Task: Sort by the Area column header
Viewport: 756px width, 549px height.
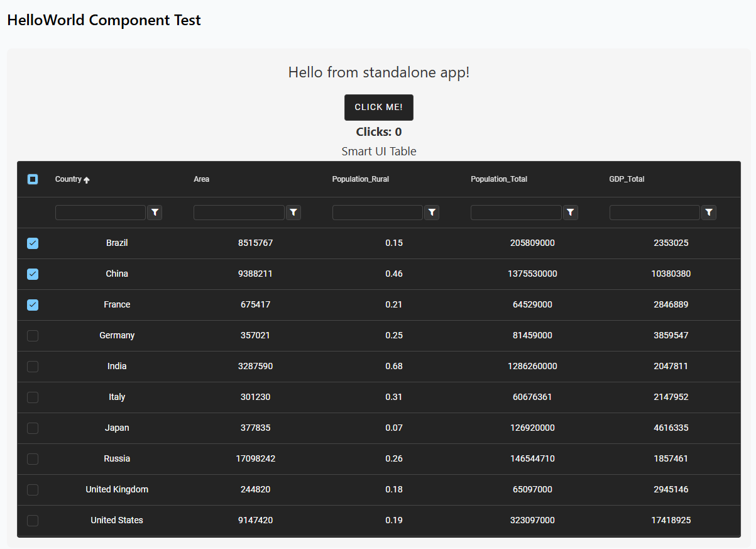Action: tap(202, 179)
